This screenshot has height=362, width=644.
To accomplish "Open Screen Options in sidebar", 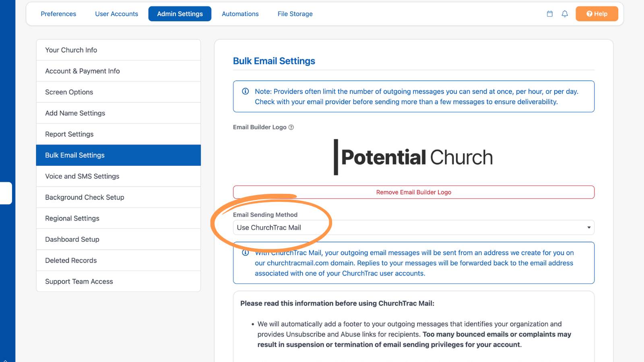I will (118, 92).
